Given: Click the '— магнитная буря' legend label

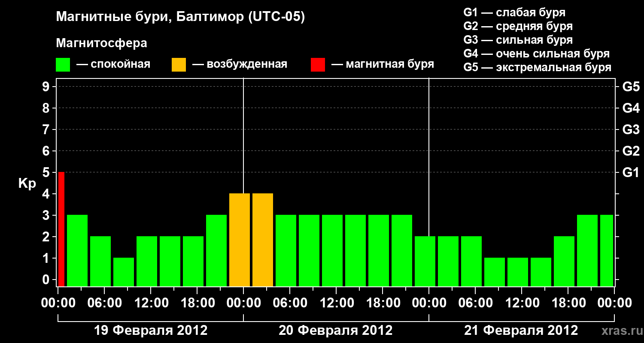Looking at the screenshot, I should 383,65.
